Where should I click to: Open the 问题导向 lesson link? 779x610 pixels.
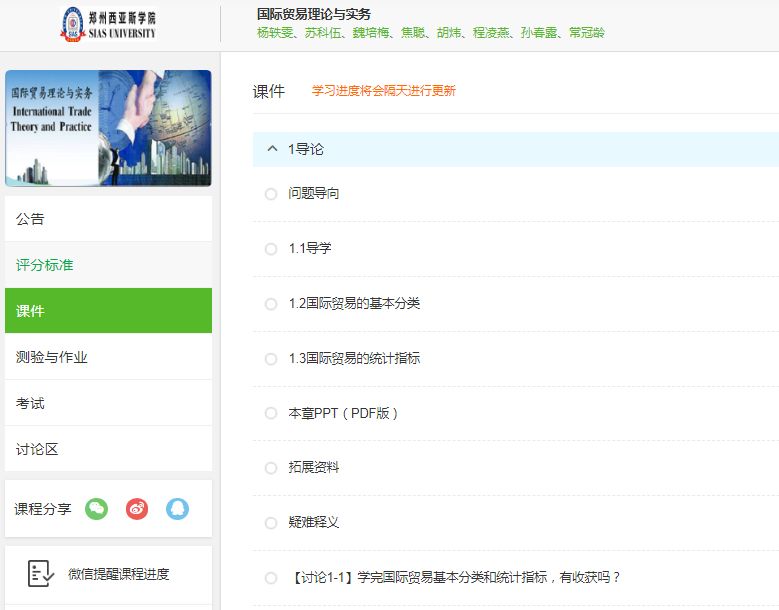(313, 193)
